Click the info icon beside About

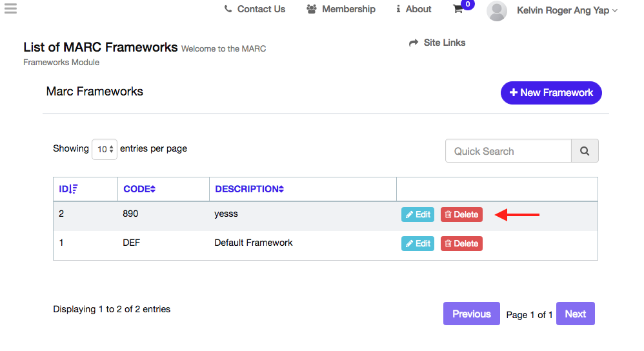click(398, 9)
